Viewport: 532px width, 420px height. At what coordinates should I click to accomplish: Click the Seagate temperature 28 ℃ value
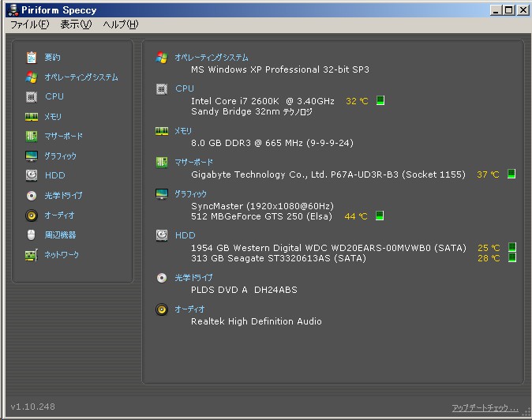pos(489,258)
